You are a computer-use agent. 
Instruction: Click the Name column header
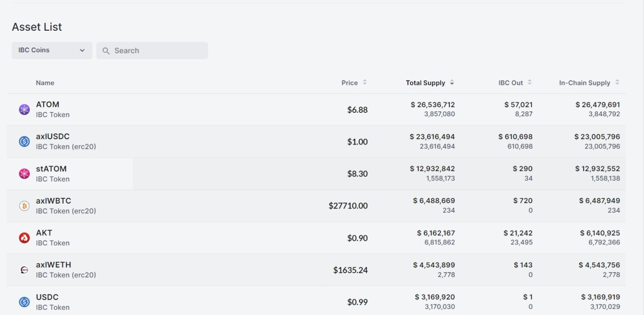[45, 83]
